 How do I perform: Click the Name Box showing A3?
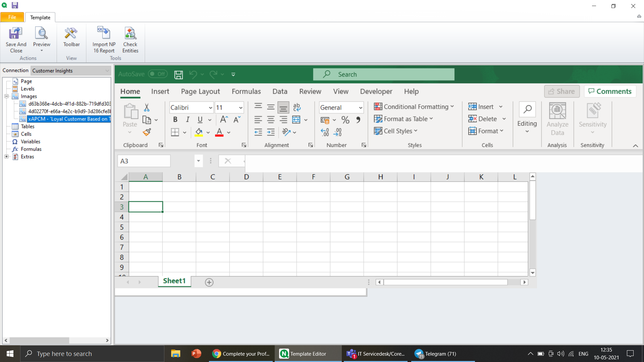tap(144, 161)
